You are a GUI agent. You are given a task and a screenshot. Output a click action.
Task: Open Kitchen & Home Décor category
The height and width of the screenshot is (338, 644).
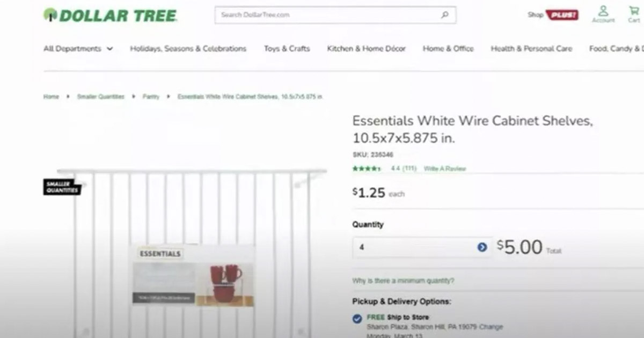(366, 48)
